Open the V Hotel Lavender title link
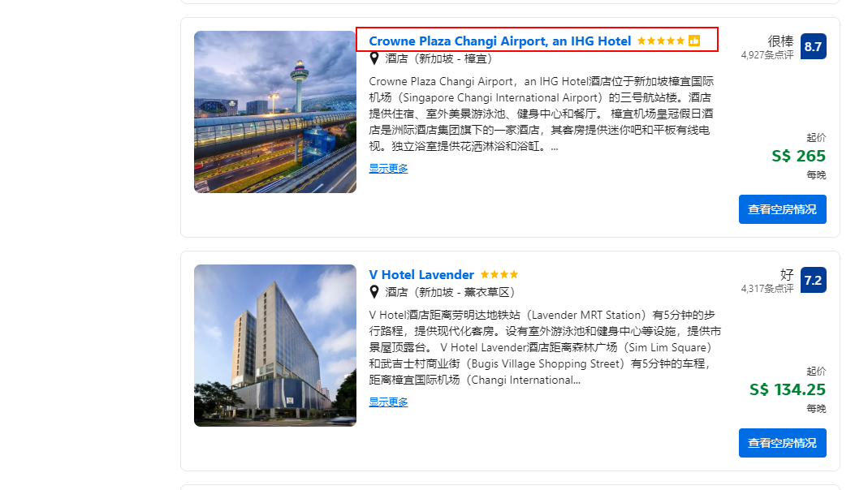 421,275
